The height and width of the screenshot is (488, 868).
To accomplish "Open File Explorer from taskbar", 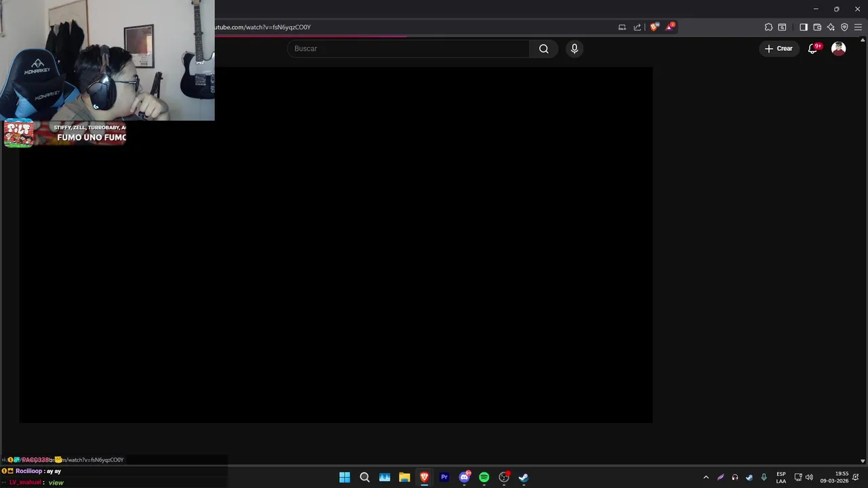I will (x=404, y=477).
